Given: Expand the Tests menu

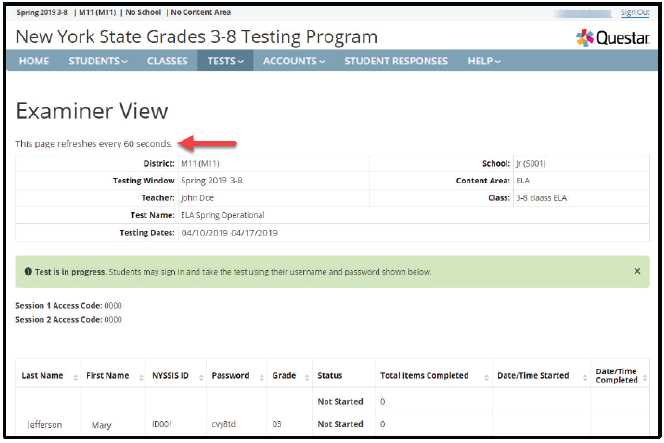Looking at the screenshot, I should coord(225,61).
